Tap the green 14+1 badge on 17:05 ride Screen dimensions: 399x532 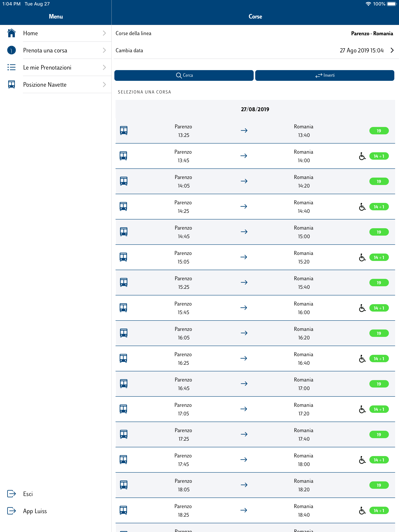pos(379,409)
